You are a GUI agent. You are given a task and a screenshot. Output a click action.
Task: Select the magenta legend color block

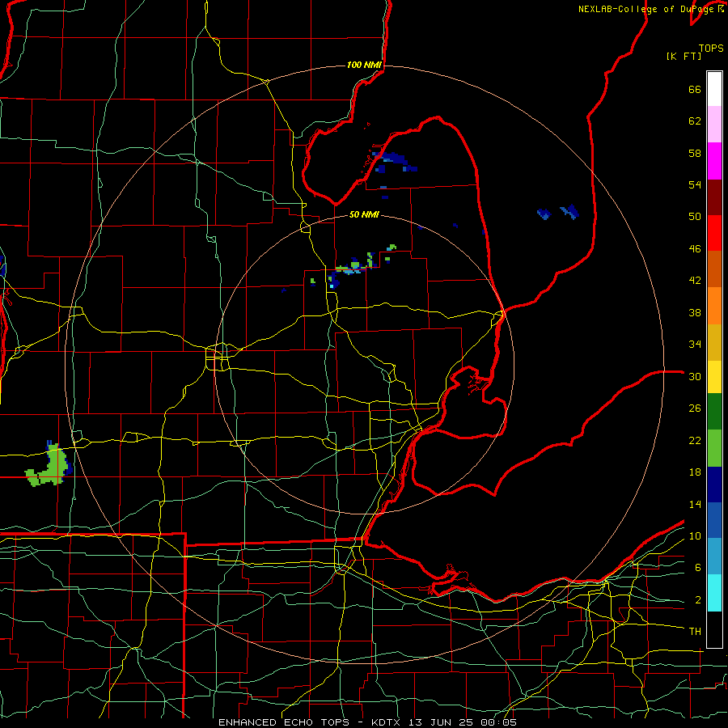pyautogui.click(x=714, y=161)
